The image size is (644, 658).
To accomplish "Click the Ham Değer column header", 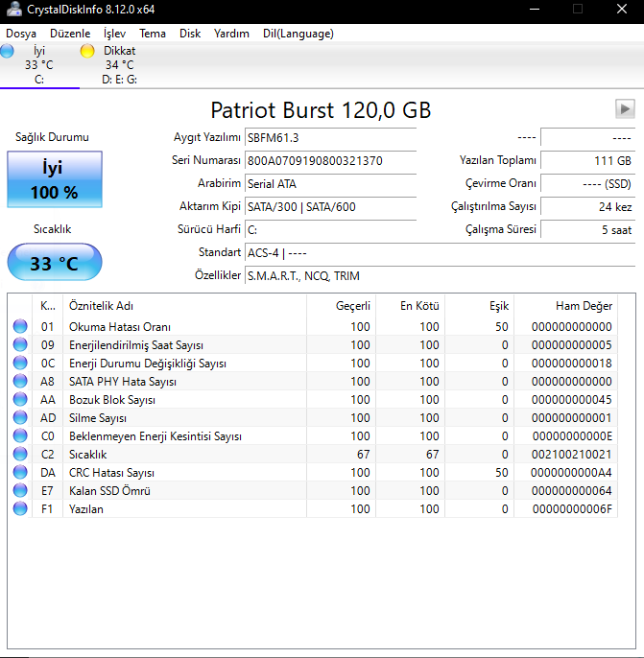I will tap(566, 306).
